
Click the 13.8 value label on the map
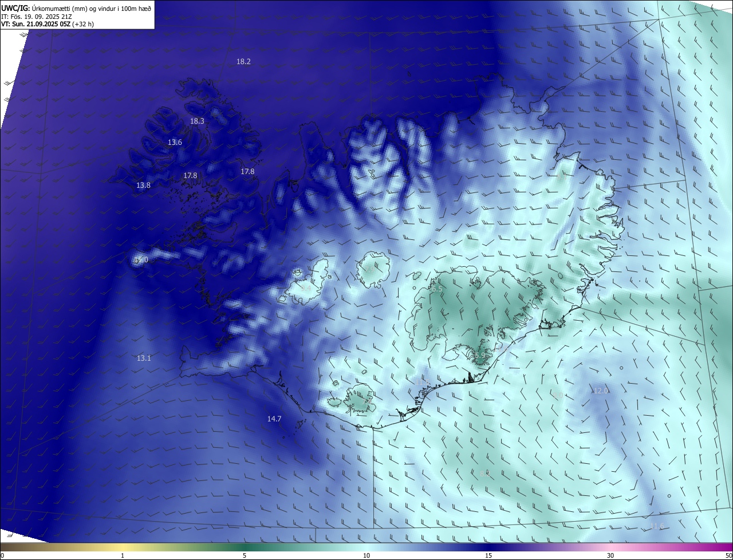click(x=143, y=186)
